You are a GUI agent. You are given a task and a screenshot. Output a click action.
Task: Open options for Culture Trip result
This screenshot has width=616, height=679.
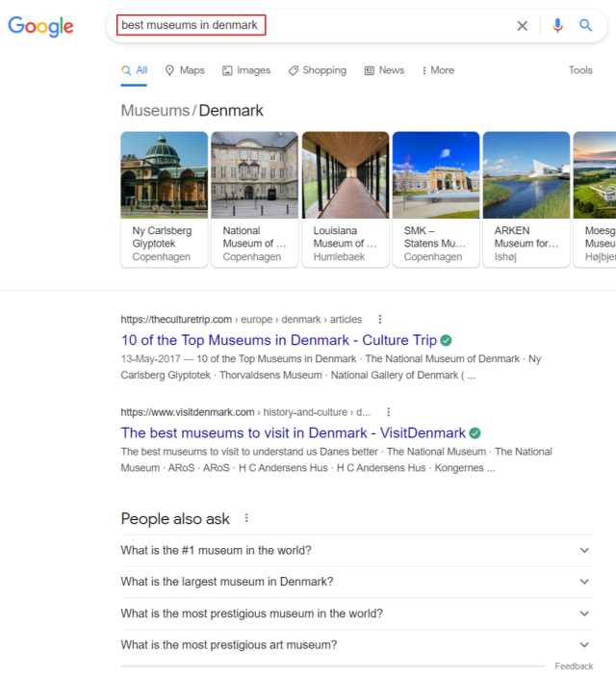tap(380, 320)
